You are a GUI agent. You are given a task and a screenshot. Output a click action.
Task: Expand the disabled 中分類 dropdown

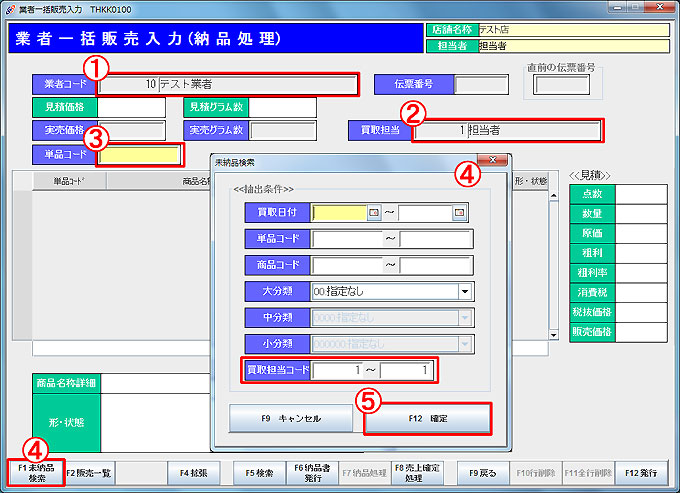click(x=465, y=318)
